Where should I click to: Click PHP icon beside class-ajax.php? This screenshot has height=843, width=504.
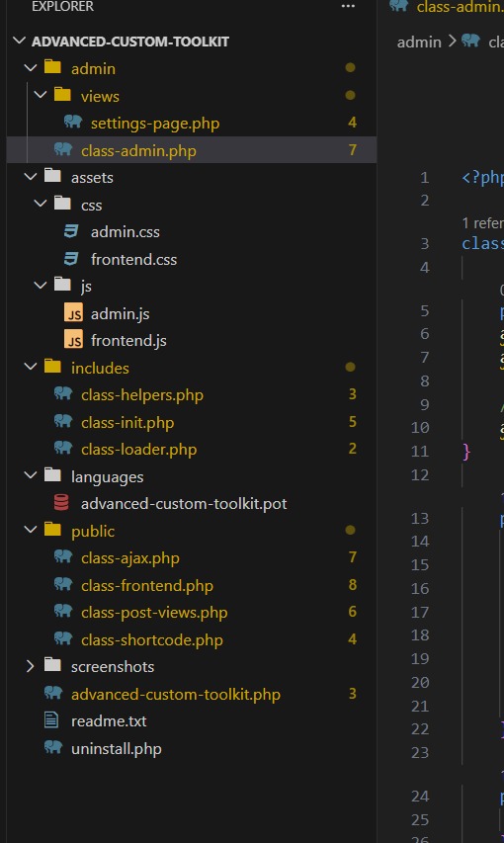point(63,556)
